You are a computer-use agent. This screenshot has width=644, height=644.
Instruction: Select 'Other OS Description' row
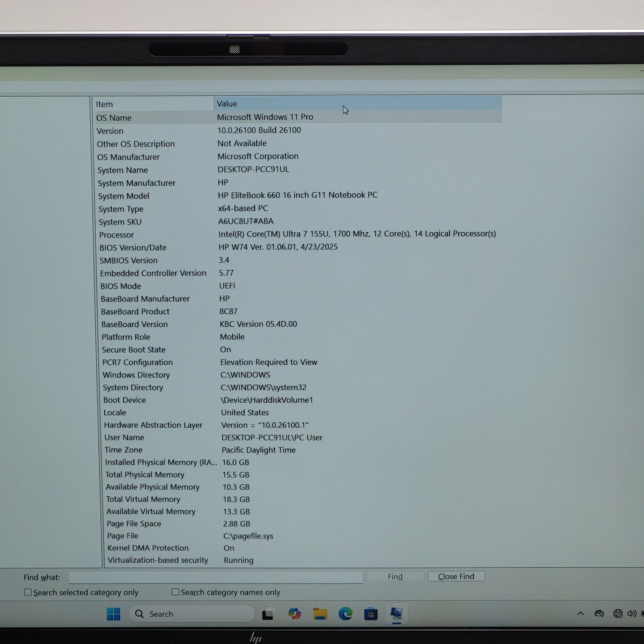click(x=136, y=144)
